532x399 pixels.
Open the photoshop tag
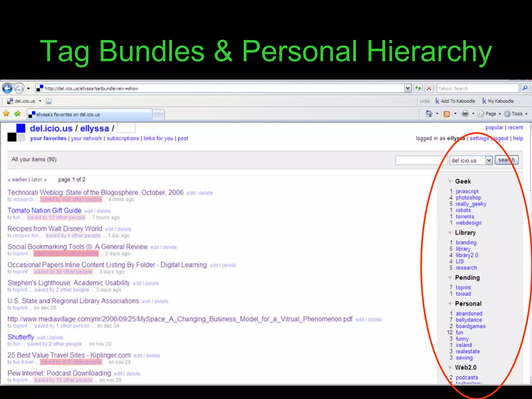click(x=468, y=198)
